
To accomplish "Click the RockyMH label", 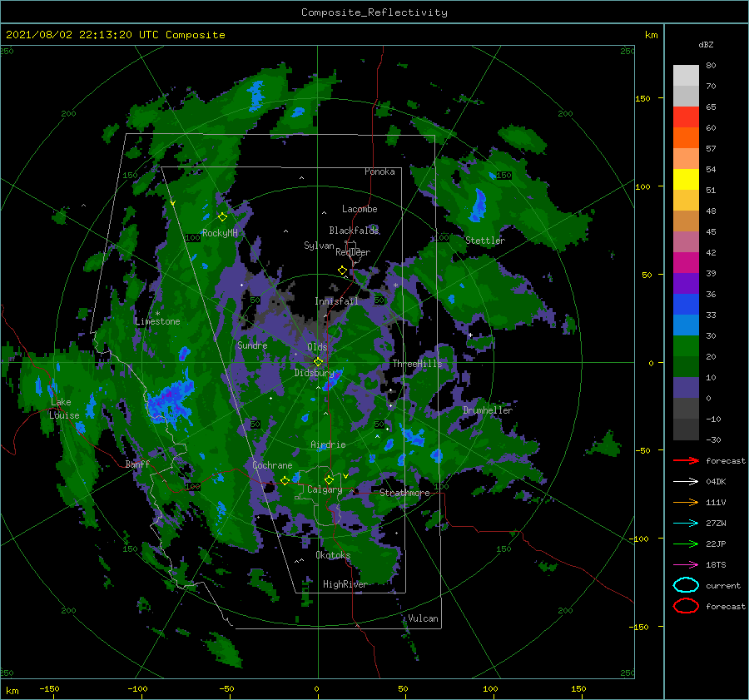I will tap(220, 233).
